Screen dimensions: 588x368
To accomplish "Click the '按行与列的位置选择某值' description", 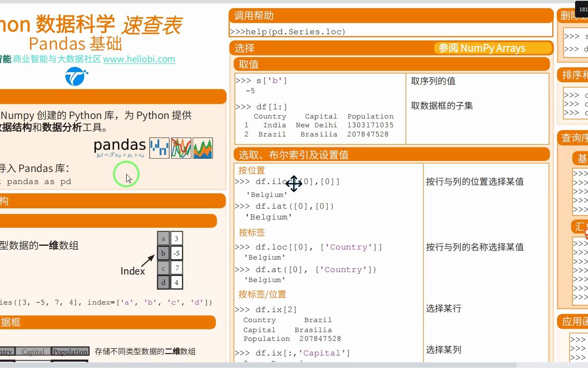I will pyautogui.click(x=475, y=181).
